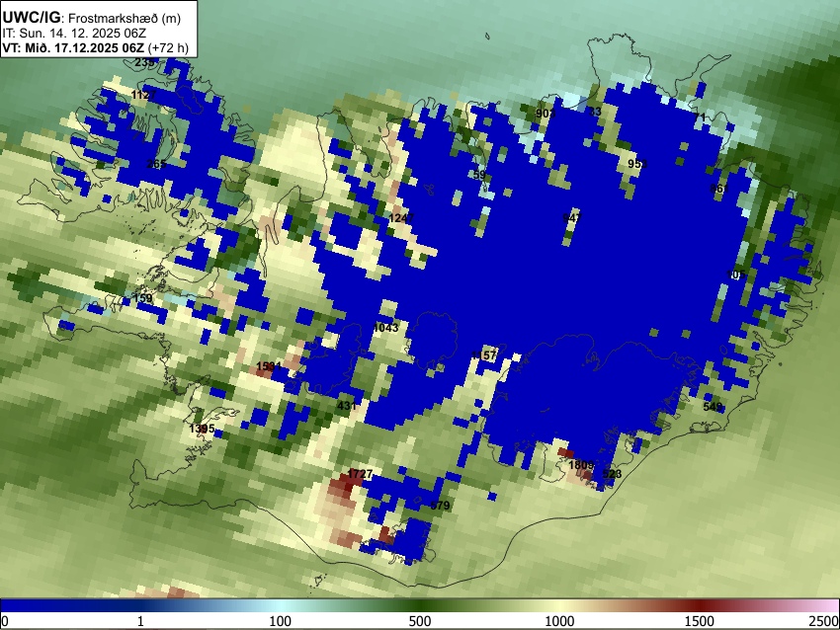
Task: Click the 159 value label
Action: (142, 298)
